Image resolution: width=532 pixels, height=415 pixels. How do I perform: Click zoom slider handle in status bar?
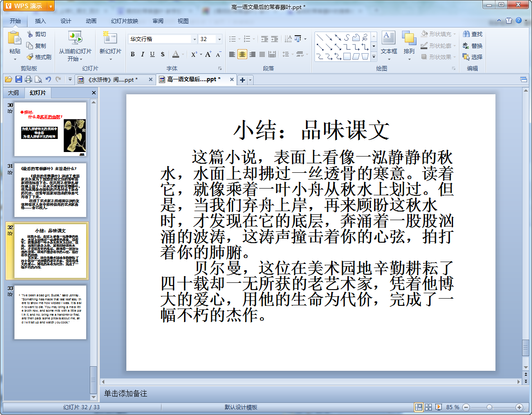pyautogui.click(x=489, y=407)
